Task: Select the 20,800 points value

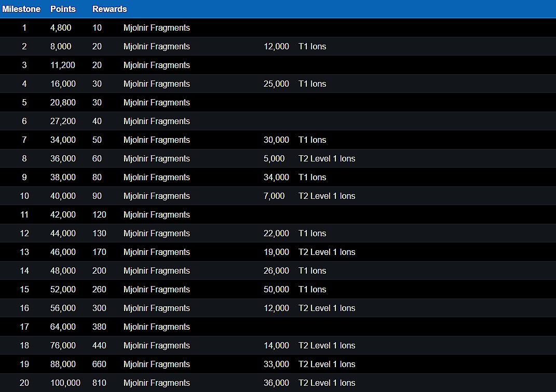Action: [x=63, y=102]
